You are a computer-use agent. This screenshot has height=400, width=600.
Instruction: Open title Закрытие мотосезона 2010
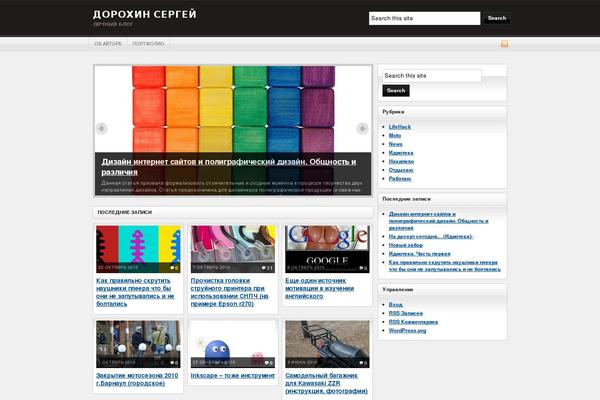coord(137,379)
